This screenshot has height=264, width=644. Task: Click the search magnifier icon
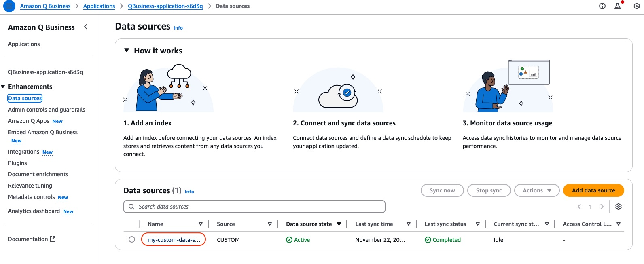click(131, 207)
